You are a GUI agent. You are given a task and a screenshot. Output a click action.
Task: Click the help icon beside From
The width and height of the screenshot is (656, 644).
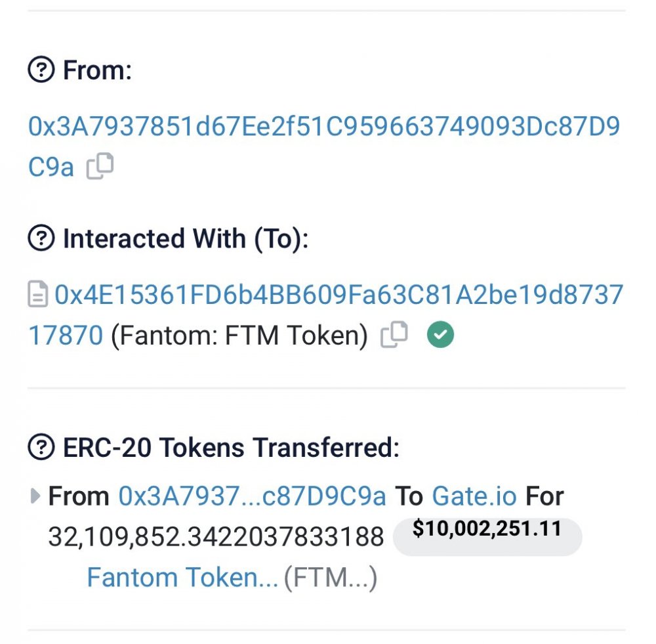[41, 70]
